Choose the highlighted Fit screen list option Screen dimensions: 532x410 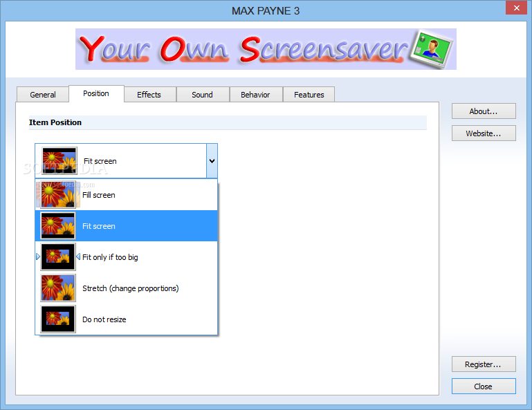(x=126, y=226)
